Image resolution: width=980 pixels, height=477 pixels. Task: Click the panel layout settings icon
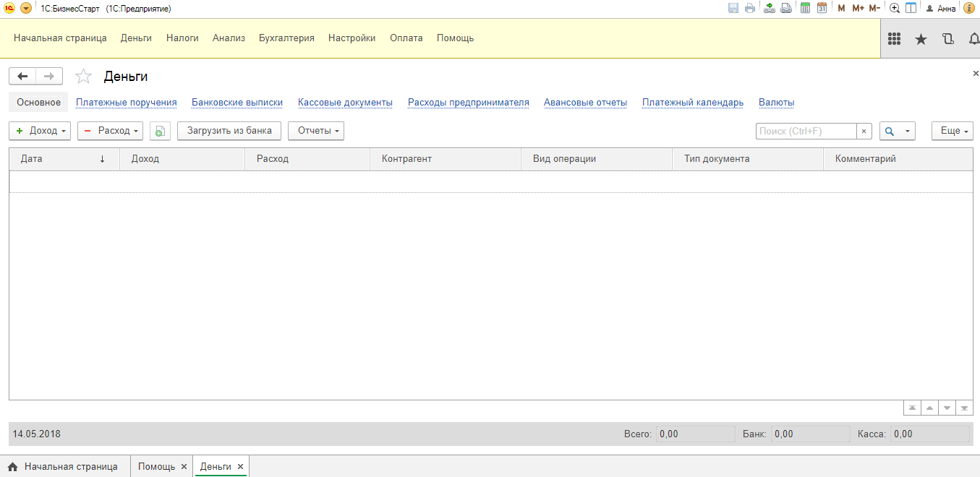click(911, 9)
